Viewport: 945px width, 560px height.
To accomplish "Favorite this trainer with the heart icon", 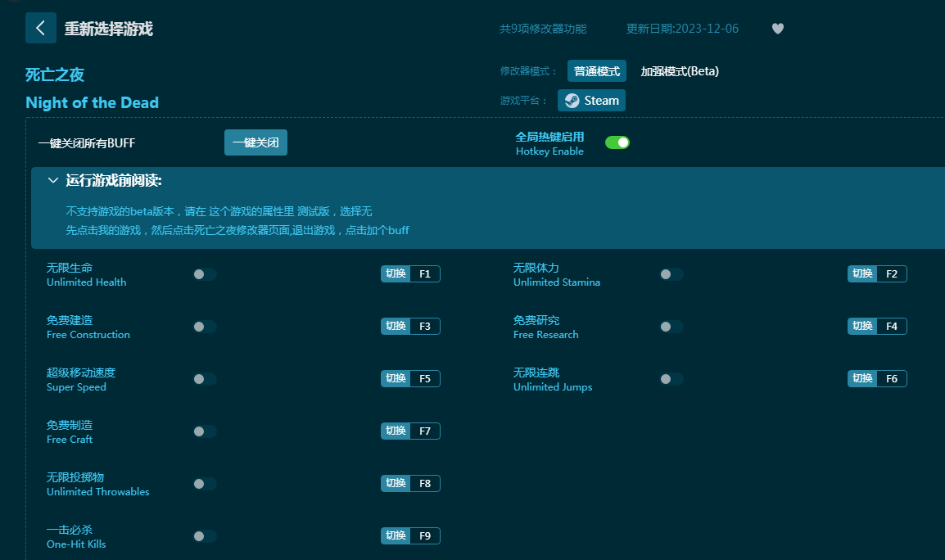I will pyautogui.click(x=777, y=29).
